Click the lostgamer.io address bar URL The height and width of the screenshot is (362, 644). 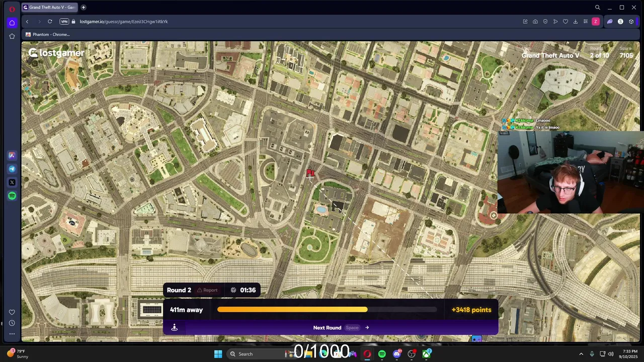coord(124,22)
